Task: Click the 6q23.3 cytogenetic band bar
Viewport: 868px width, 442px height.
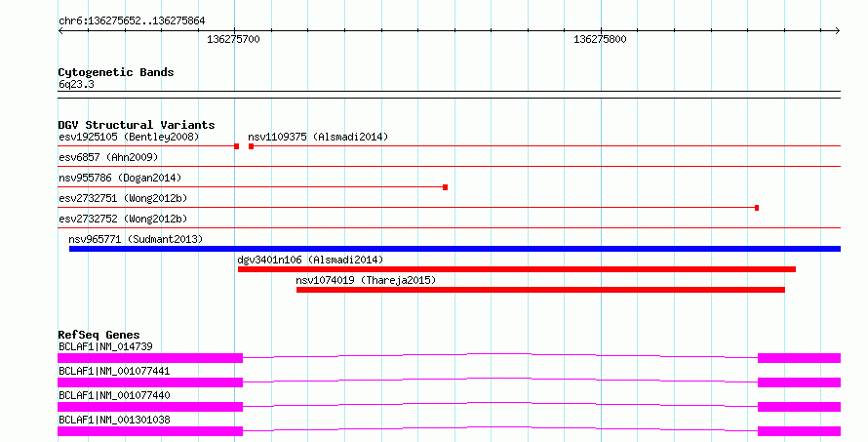Action: 449,95
